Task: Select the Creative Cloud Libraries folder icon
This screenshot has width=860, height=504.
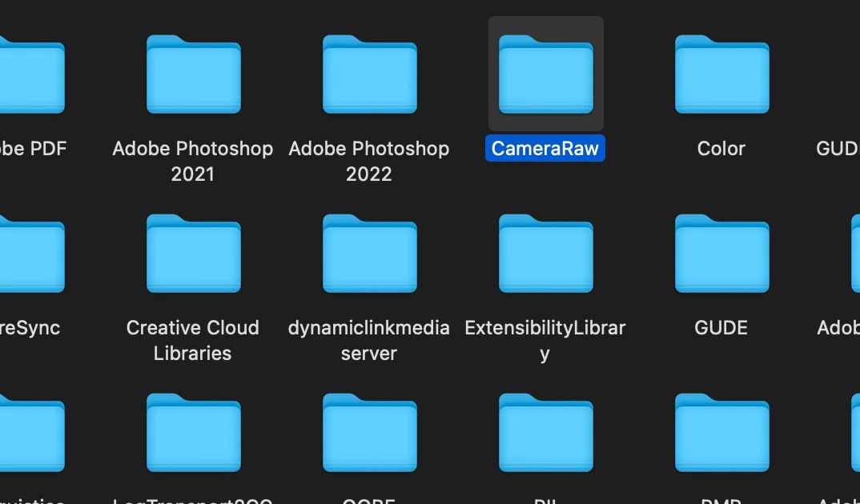Action: pos(193,253)
